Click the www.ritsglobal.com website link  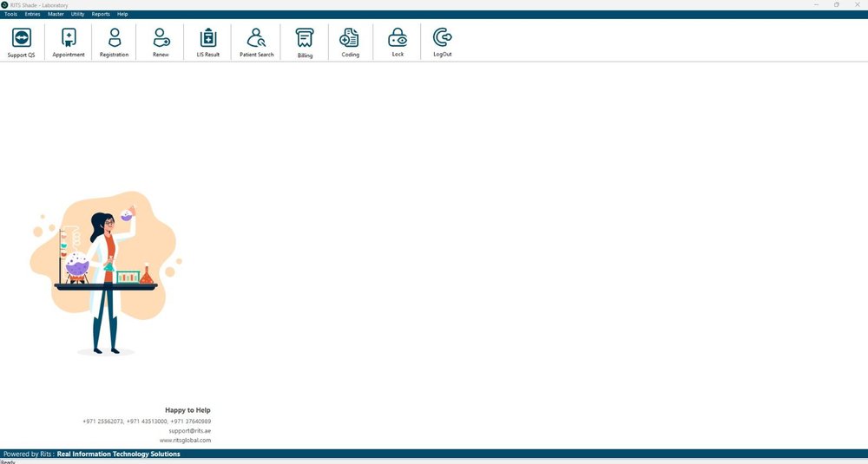[x=185, y=441]
